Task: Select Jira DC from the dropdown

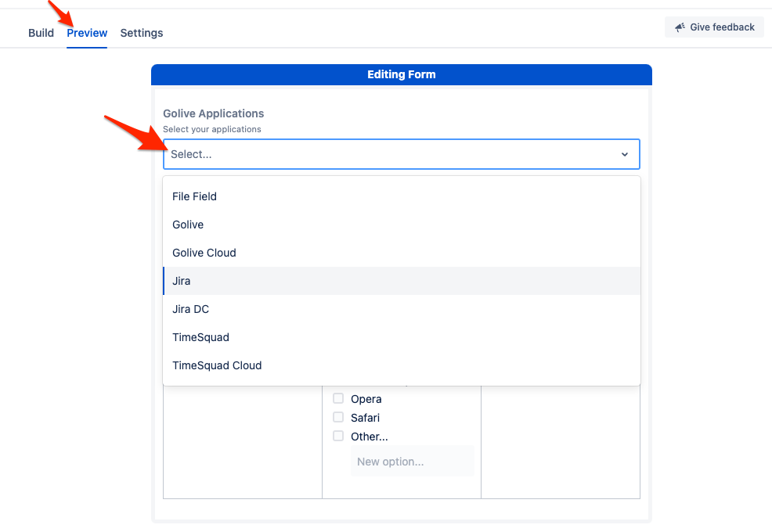Action: point(190,309)
